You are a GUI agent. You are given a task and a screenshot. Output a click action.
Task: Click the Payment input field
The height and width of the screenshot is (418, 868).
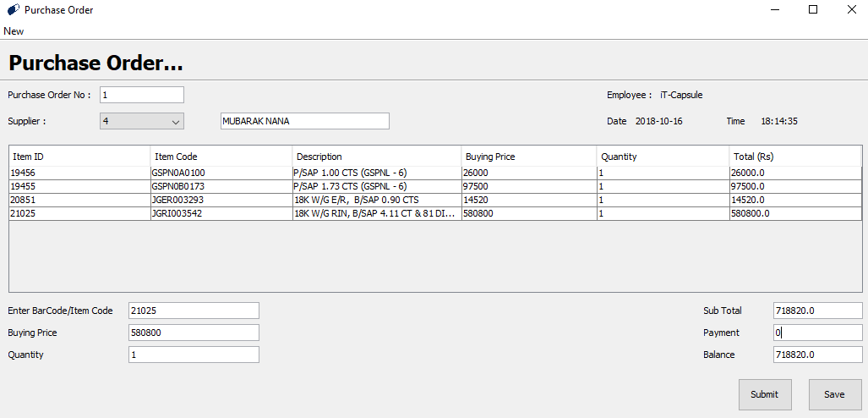[817, 333]
